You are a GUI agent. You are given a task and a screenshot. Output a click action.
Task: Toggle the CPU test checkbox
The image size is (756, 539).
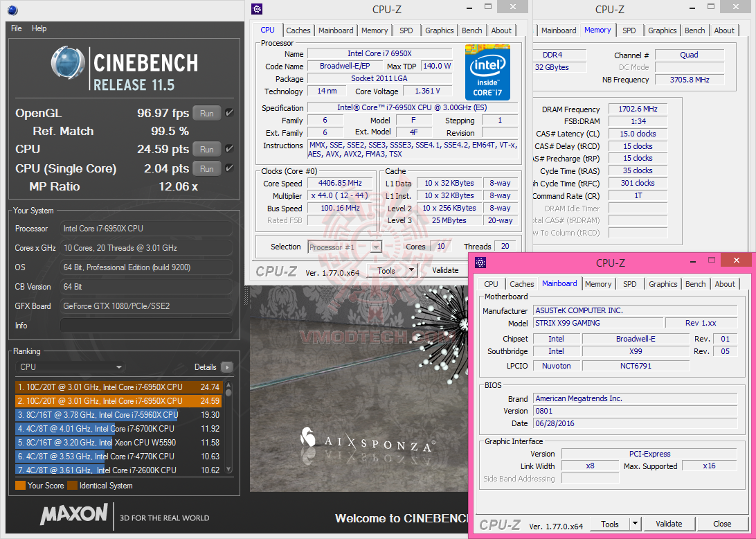(230, 149)
